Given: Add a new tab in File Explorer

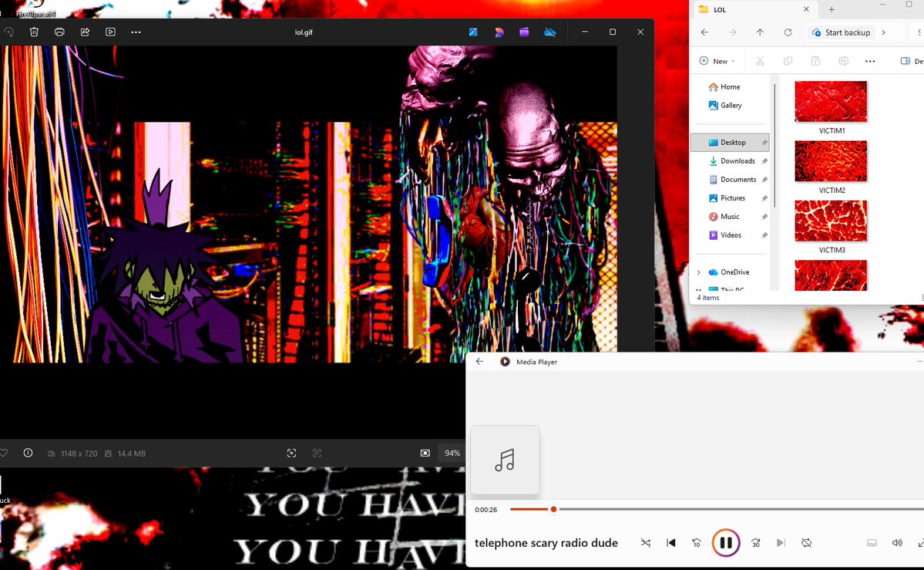Looking at the screenshot, I should tap(832, 9).
